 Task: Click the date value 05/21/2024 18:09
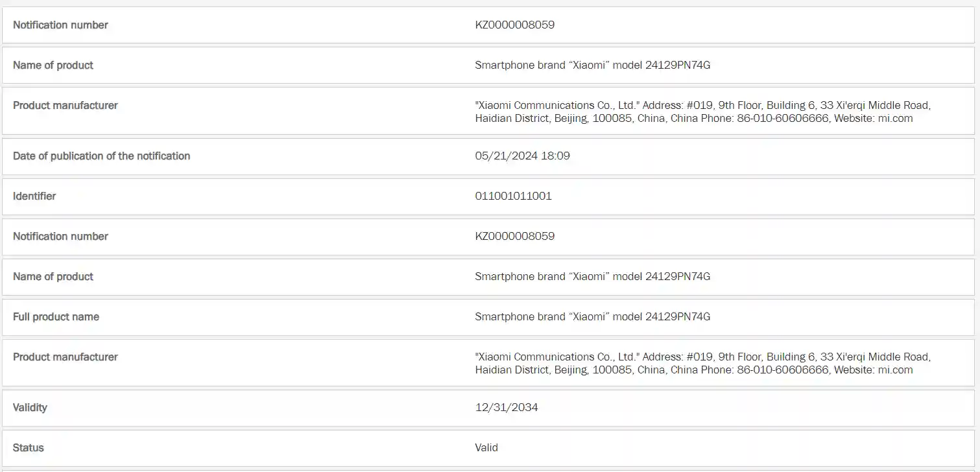522,156
